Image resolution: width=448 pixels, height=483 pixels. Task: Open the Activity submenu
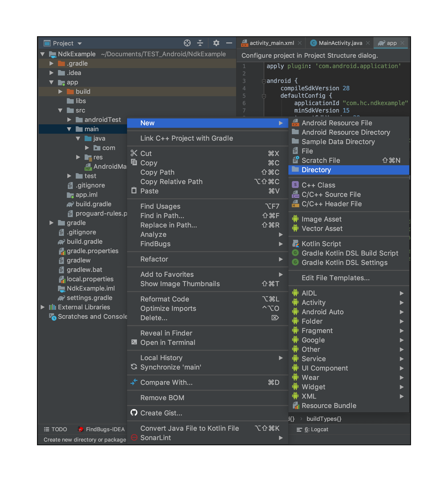click(349, 302)
